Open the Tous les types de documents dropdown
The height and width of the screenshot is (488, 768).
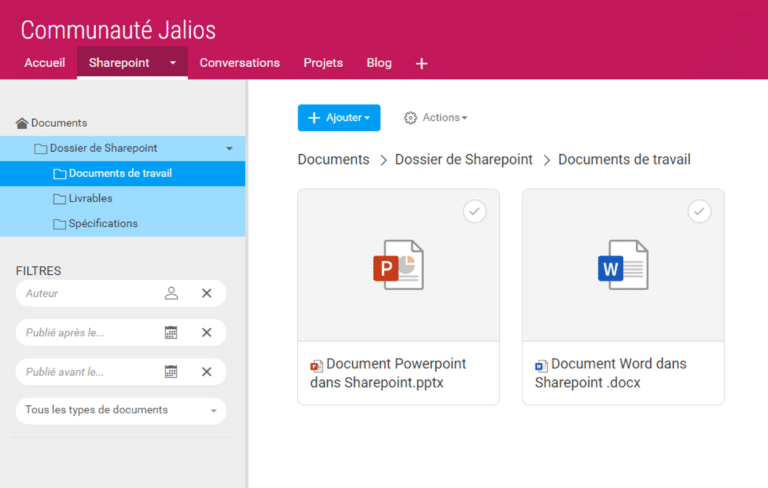[x=121, y=410]
